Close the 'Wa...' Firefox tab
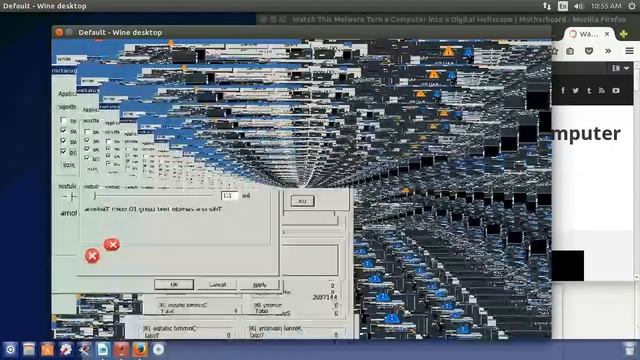Viewport: 640px width, 360px height. (607, 34)
